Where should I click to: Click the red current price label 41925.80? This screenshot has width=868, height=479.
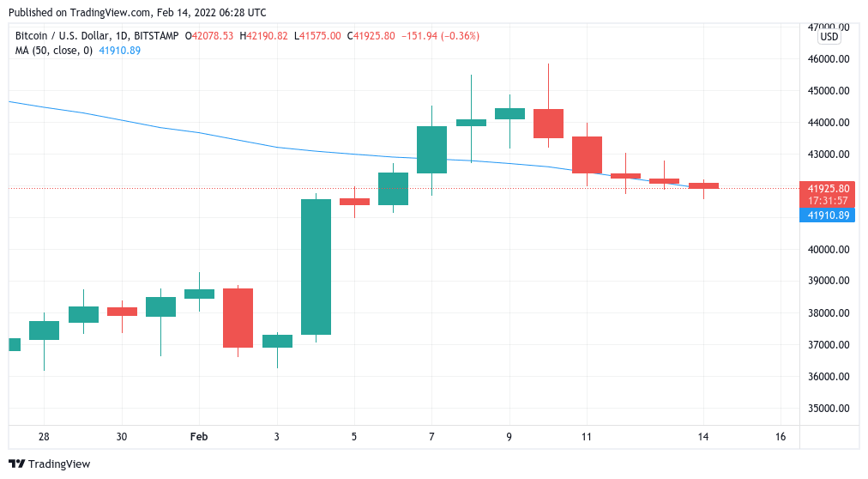tap(829, 188)
